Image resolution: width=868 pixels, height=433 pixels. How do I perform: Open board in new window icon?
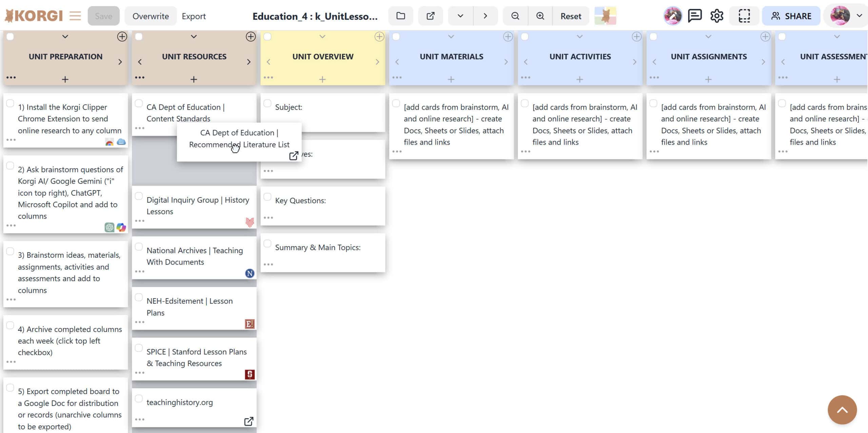coord(430,16)
